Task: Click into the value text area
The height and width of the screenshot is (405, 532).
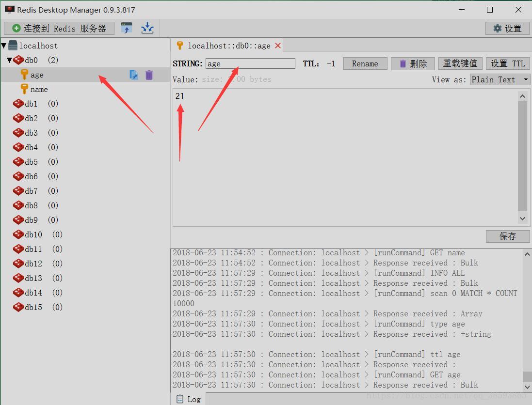Action: tap(345, 157)
